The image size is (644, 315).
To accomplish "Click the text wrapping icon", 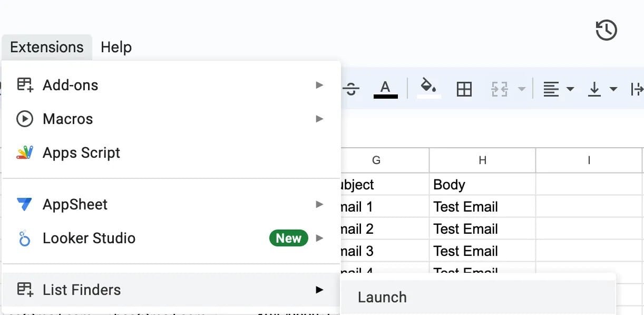I will tap(637, 89).
